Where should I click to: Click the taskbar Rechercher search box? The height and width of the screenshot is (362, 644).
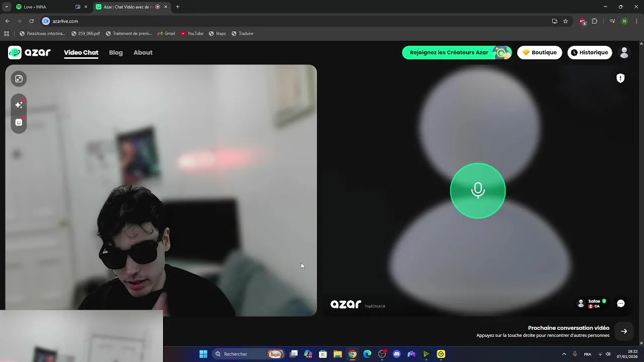click(248, 354)
